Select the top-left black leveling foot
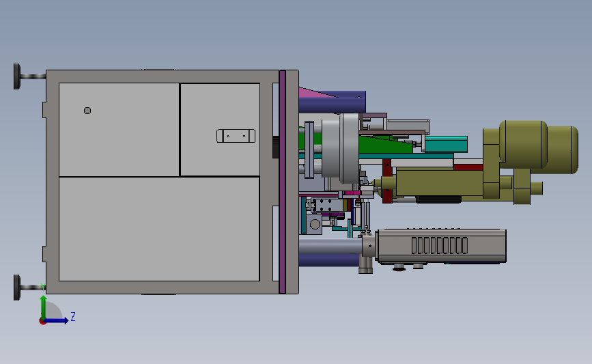Viewport: 592px width, 364px height. pyautogui.click(x=17, y=76)
